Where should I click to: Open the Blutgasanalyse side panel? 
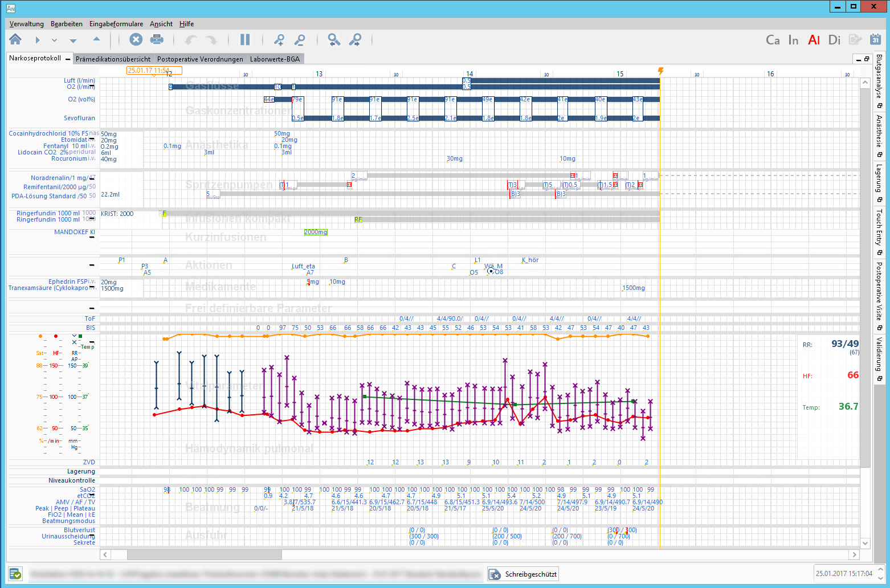coord(879,77)
